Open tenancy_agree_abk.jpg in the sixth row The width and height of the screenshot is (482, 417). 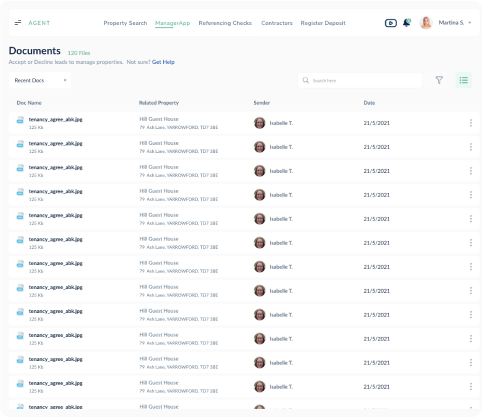55,239
